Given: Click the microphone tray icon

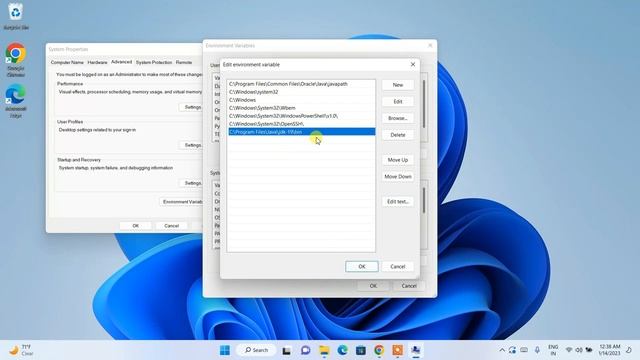Looking at the screenshot, I should [x=537, y=350].
